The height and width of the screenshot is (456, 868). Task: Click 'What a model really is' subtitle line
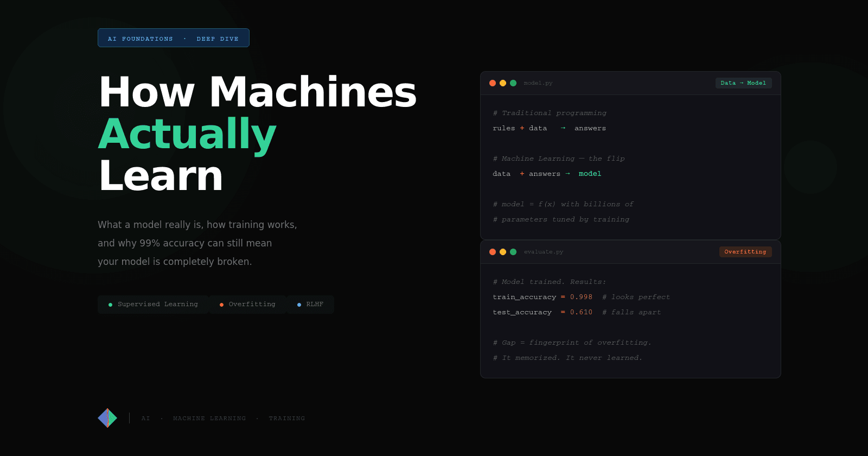click(197, 225)
